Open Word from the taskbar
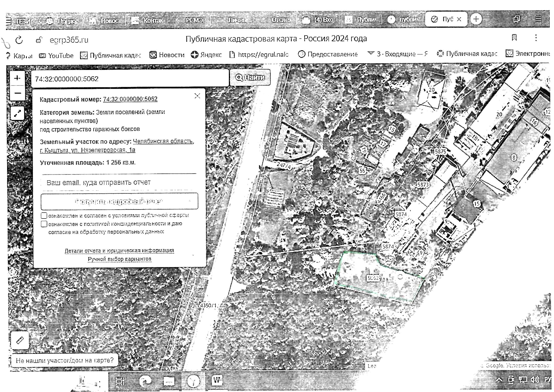 (217, 380)
